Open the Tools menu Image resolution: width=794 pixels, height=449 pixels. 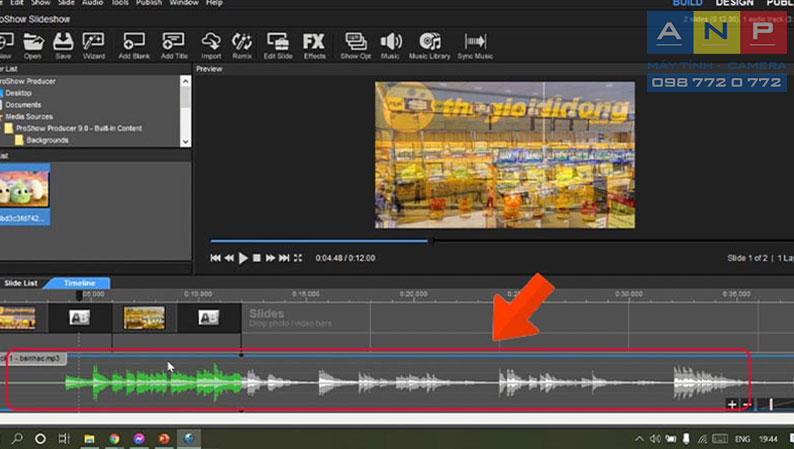(120, 3)
